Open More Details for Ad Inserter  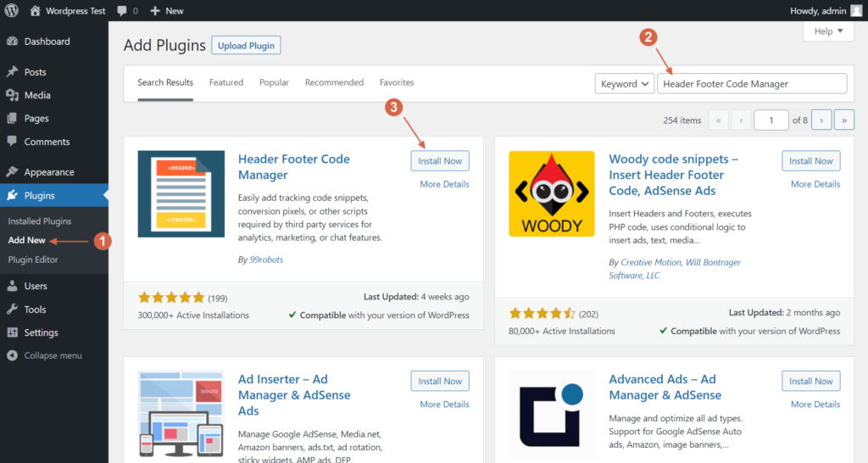[444, 404]
